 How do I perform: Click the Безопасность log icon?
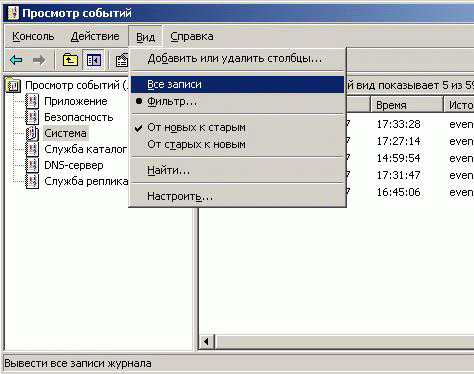coord(32,117)
